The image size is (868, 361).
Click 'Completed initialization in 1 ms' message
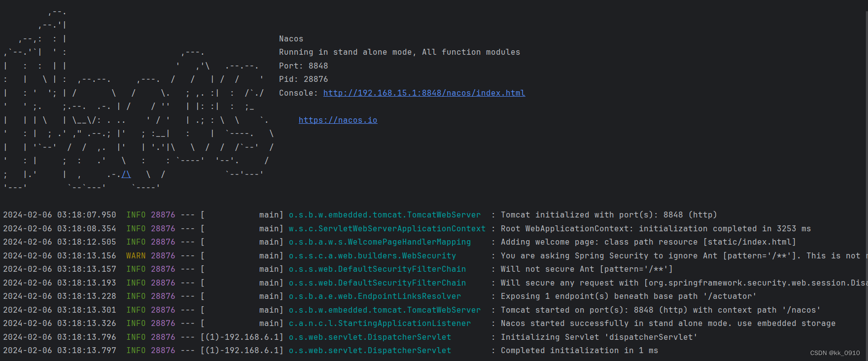click(580, 351)
